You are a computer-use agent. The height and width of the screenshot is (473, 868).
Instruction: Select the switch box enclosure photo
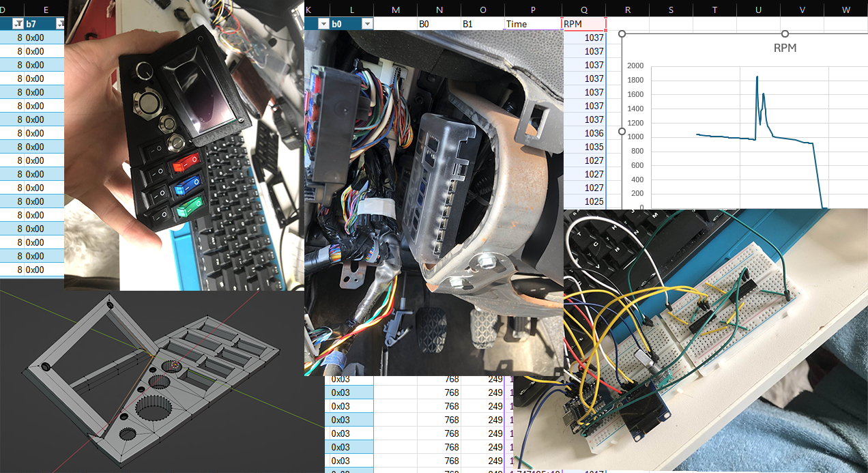point(184,145)
